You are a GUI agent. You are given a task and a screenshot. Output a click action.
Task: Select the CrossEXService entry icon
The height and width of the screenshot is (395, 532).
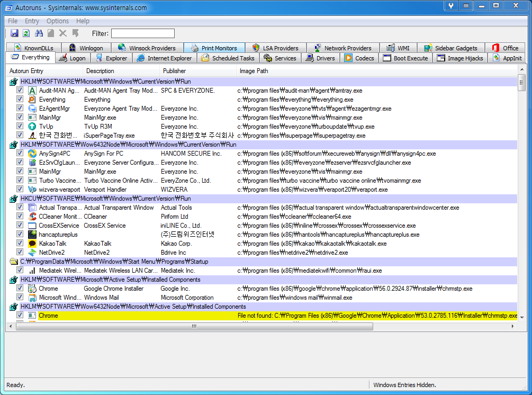point(32,226)
